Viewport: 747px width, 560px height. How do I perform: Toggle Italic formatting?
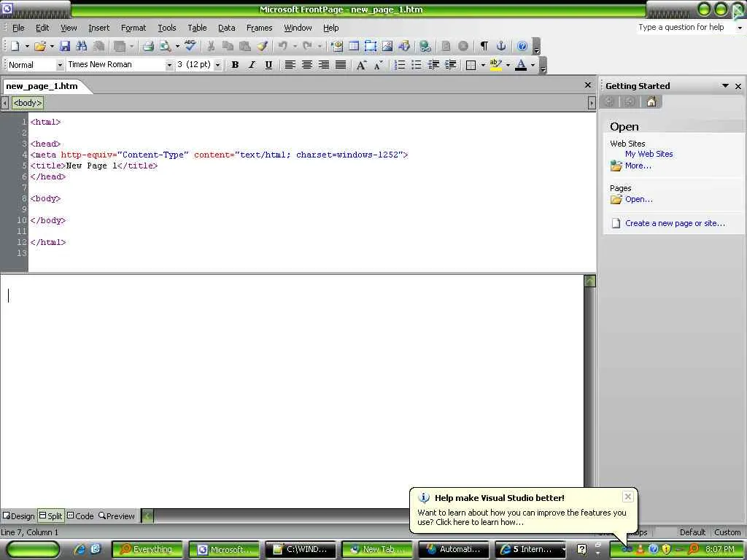[x=252, y=65]
